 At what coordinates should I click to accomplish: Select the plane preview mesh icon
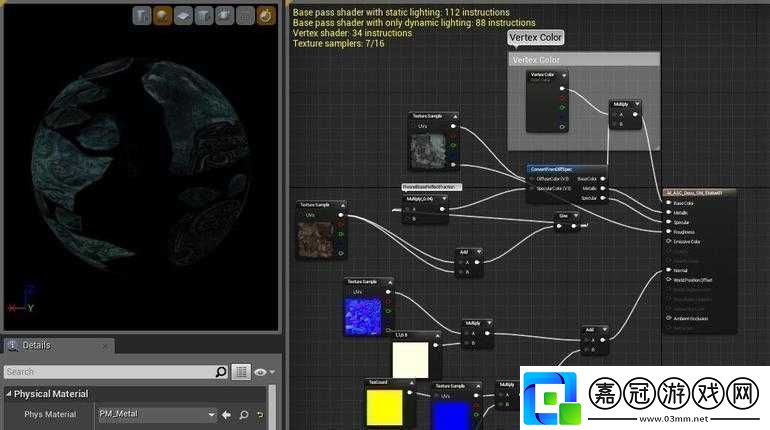click(x=183, y=16)
